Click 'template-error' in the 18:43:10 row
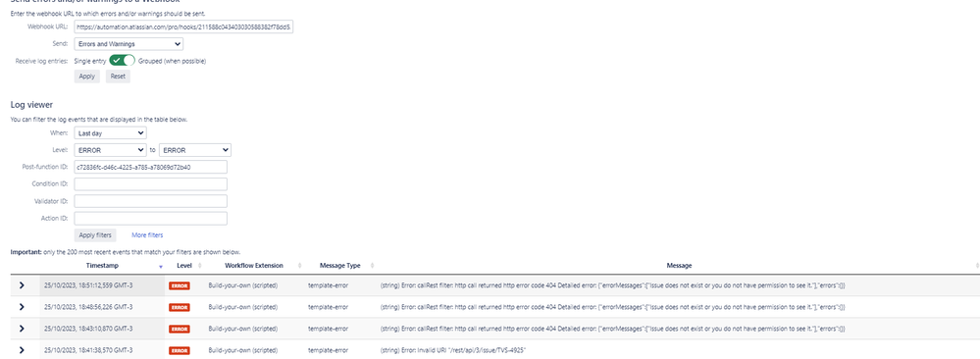 pyautogui.click(x=328, y=329)
